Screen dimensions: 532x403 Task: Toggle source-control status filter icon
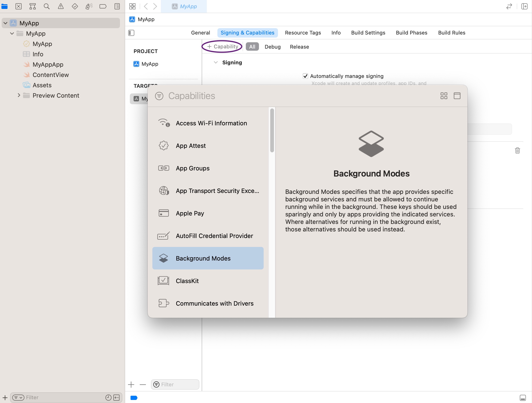(x=116, y=397)
